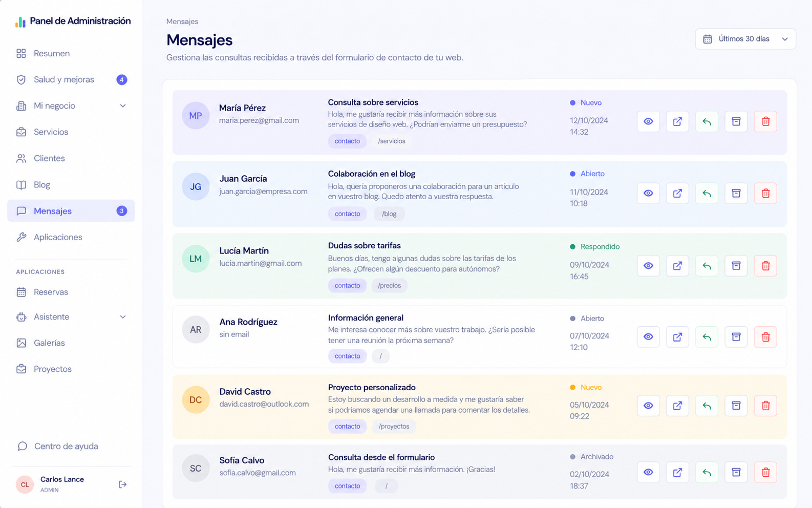812x508 pixels.
Task: View Lucía Martín's message with eye icon
Action: click(648, 266)
